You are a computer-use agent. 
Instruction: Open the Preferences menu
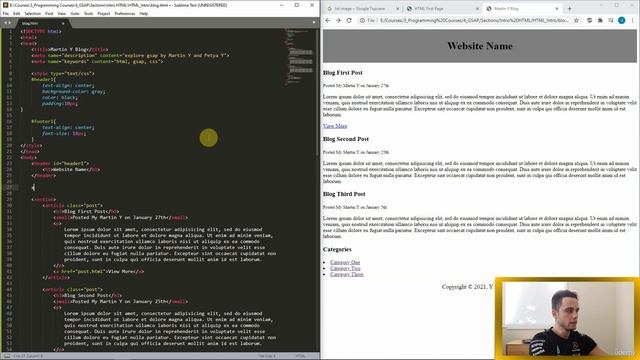coord(124,13)
